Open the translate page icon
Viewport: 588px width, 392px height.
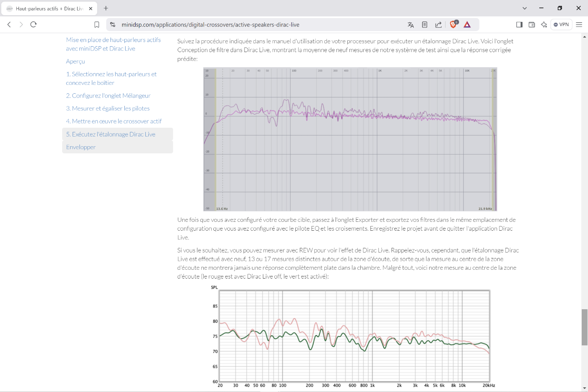click(411, 25)
